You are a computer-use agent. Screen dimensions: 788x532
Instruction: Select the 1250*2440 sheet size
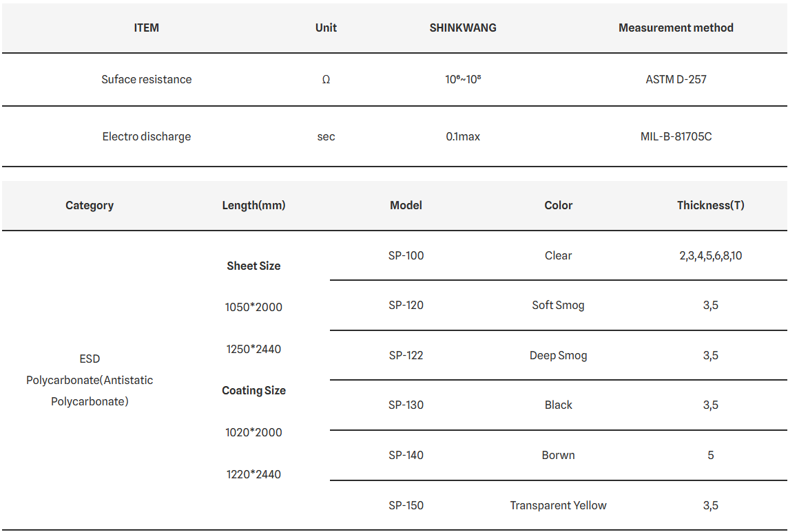[253, 349]
